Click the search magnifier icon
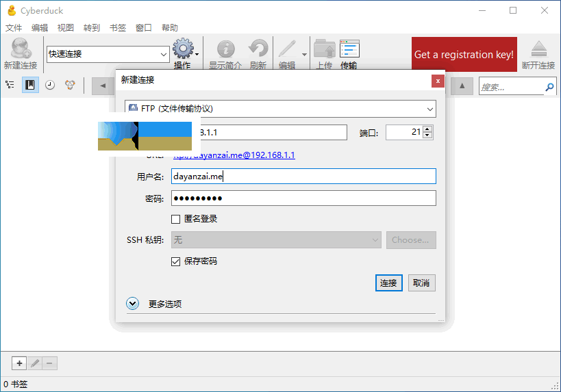 tap(549, 87)
